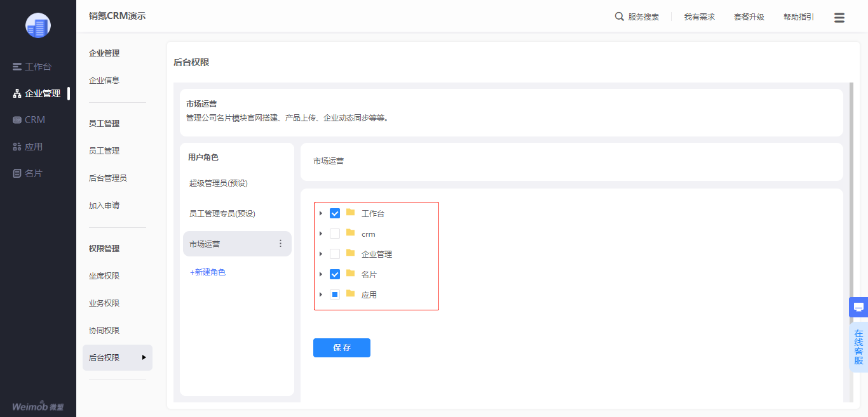Click the 名片 sidebar icon
868x417 pixels.
point(17,173)
